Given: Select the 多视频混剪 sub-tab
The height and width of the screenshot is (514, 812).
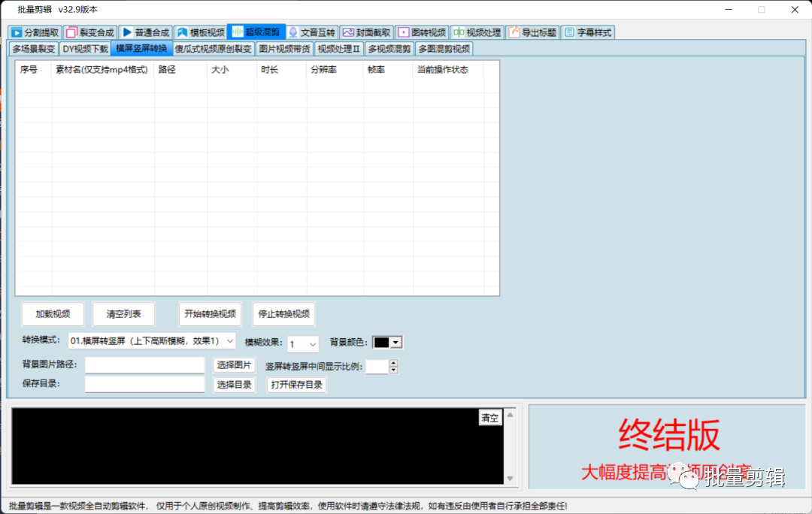Looking at the screenshot, I should (389, 49).
